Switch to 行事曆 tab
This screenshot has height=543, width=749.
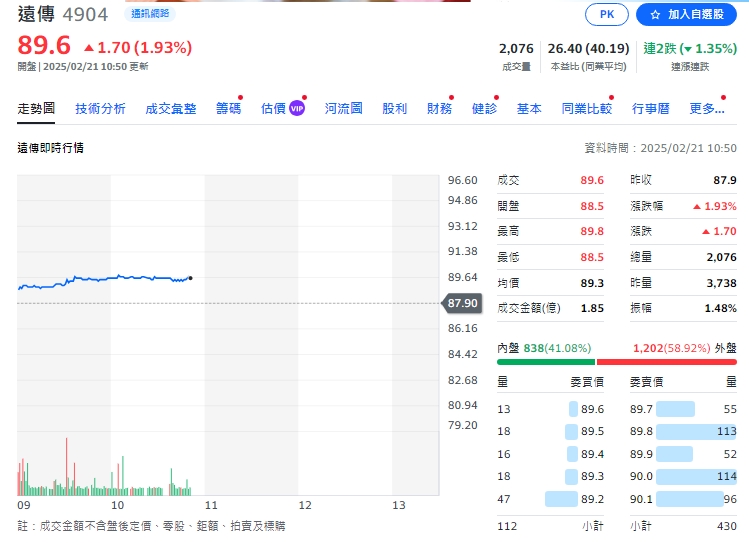(x=650, y=108)
